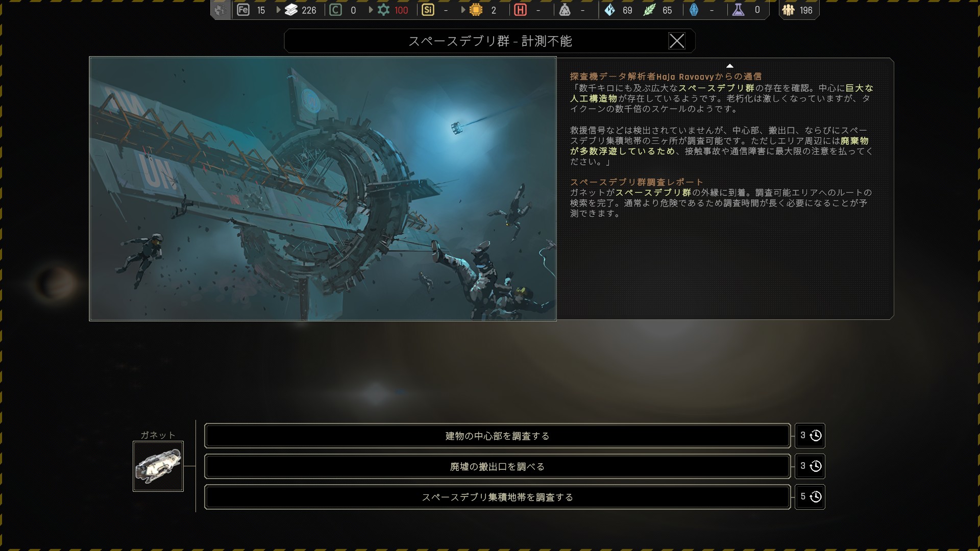Image resolution: width=980 pixels, height=551 pixels.
Task: Click the green leaf food icon
Action: pos(649,10)
